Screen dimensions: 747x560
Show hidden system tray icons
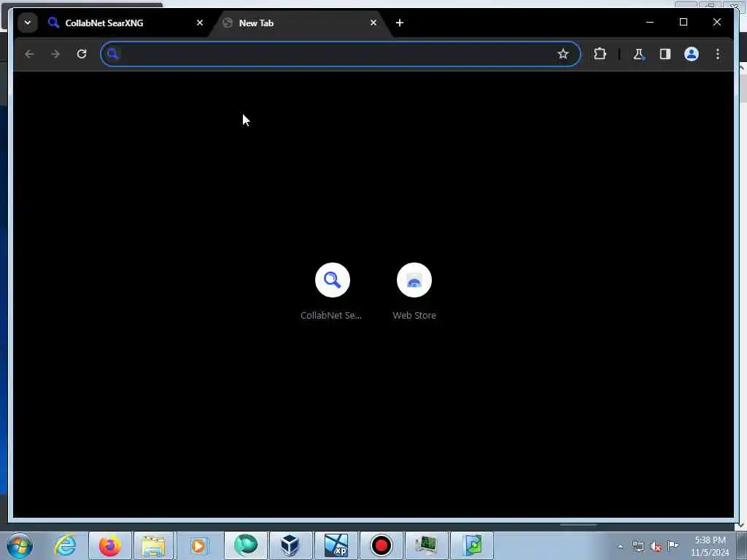620,546
